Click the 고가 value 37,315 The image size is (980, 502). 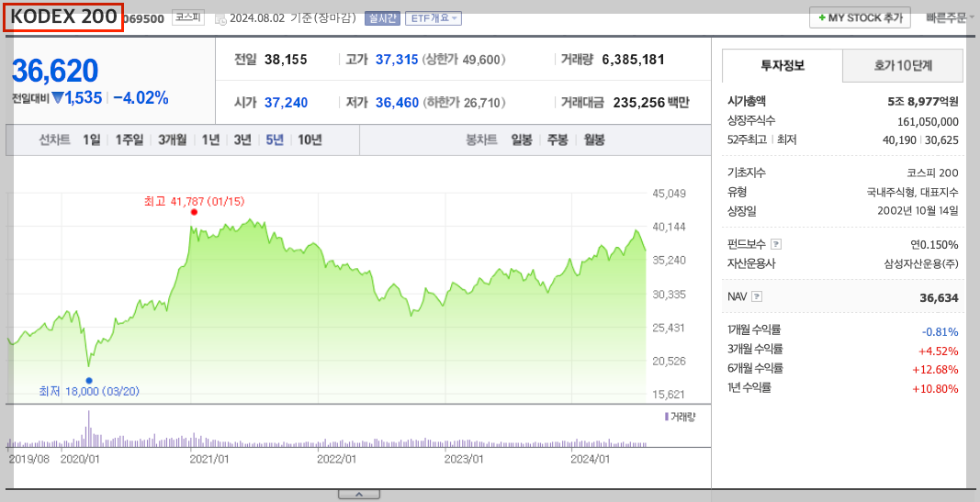click(x=397, y=60)
